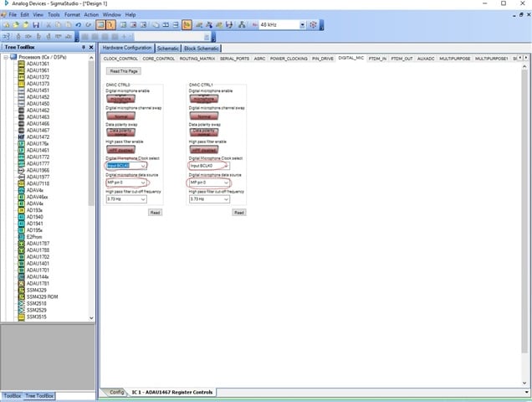Image resolution: width=532 pixels, height=402 pixels.
Task: Select the ROUTING_MATRIX register tab
Action: point(197,59)
